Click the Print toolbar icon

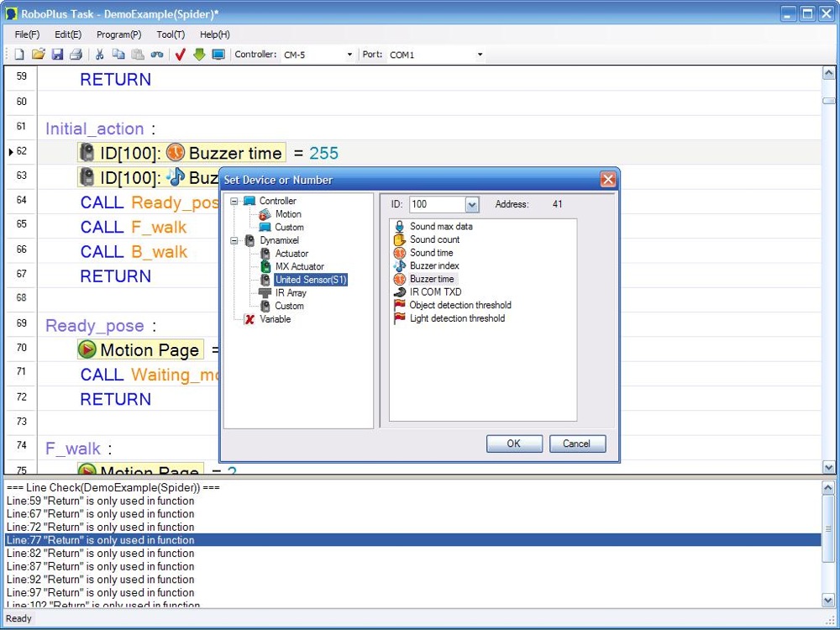coord(76,54)
